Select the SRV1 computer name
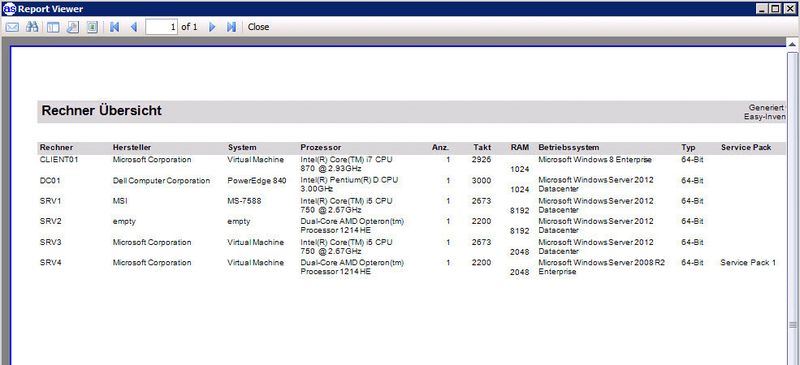Viewport: 800px width, 365px height. click(50, 201)
